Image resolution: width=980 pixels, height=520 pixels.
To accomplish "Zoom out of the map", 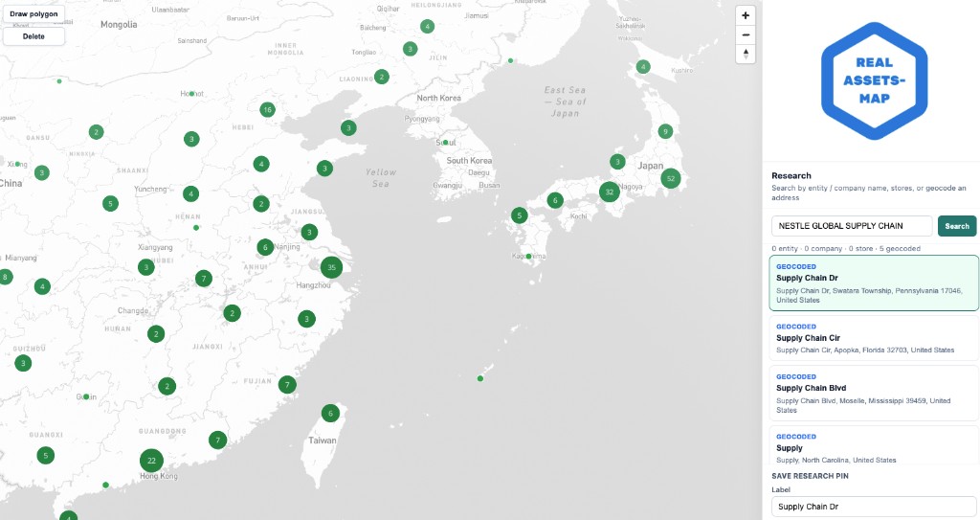I will pyautogui.click(x=745, y=35).
